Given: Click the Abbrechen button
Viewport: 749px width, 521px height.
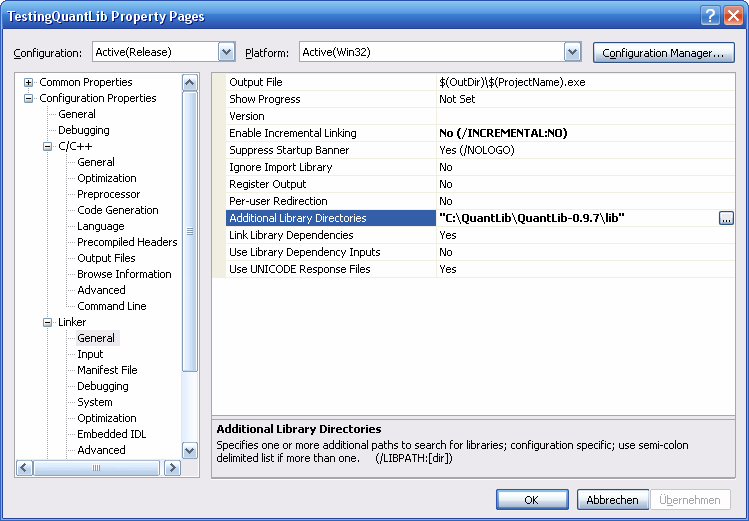Looking at the screenshot, I should [612, 500].
